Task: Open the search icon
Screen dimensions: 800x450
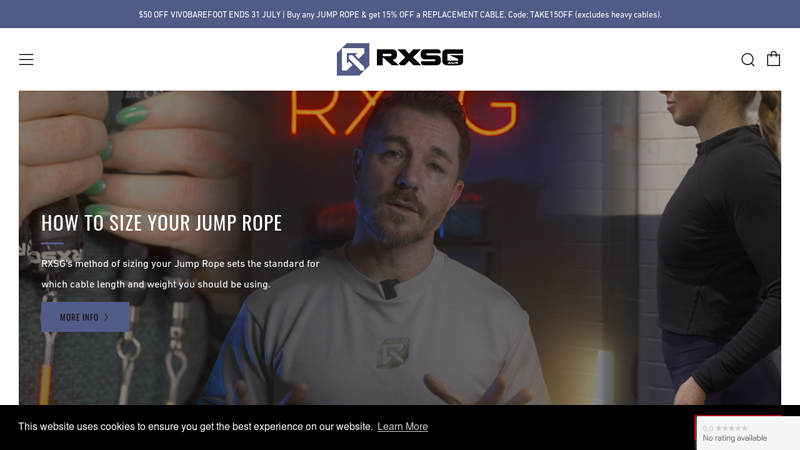Action: tap(747, 60)
